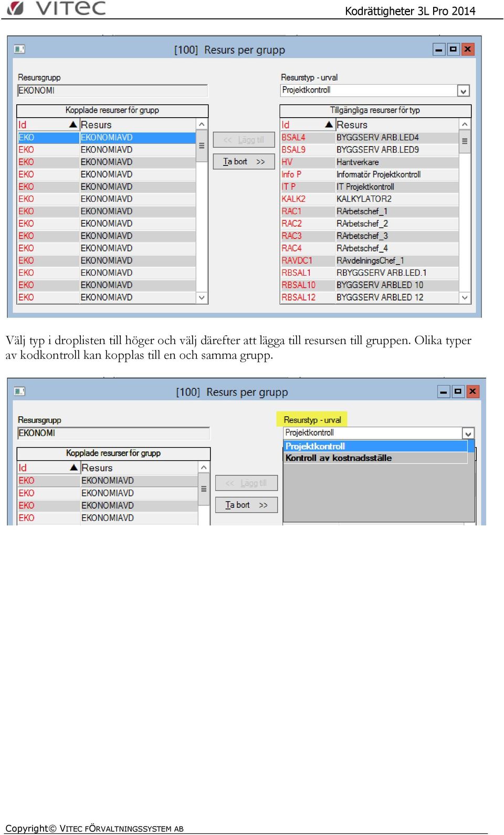Select the RBSAL10 row

[370, 285]
